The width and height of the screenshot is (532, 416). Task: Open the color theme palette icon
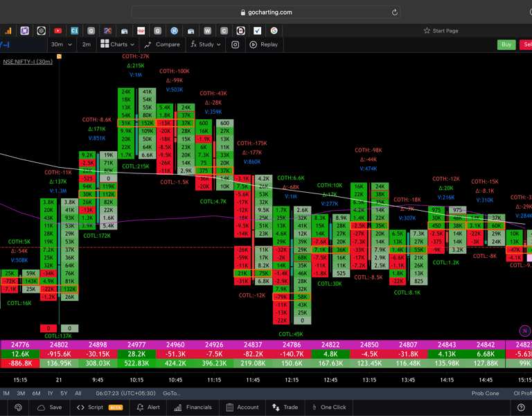pos(18,407)
